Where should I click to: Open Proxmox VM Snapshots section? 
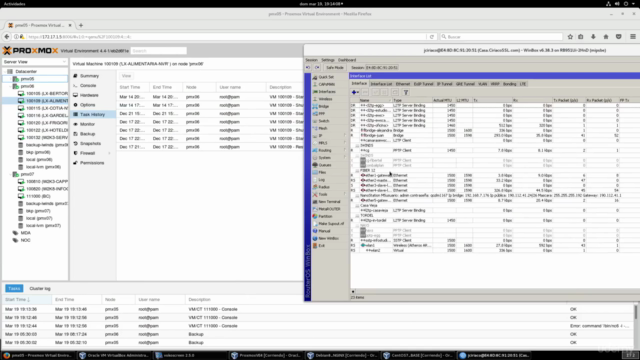(90, 144)
